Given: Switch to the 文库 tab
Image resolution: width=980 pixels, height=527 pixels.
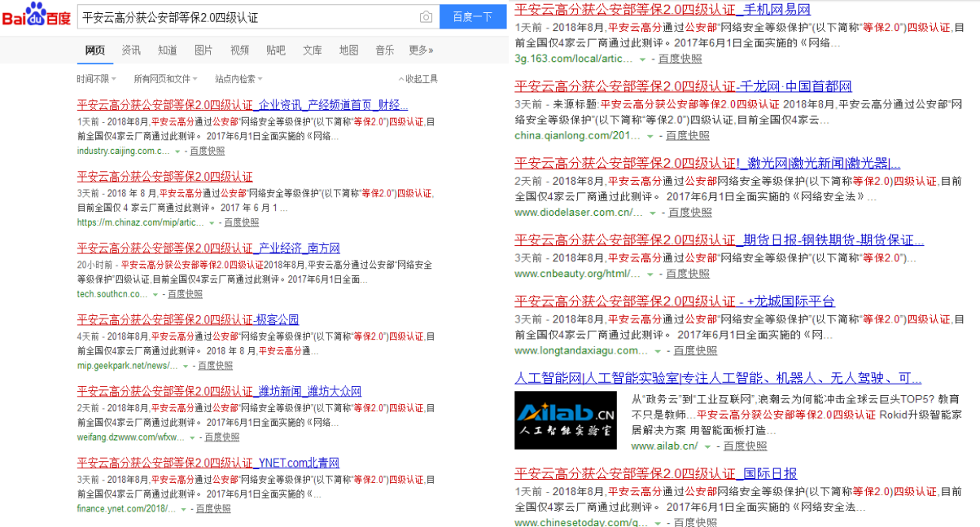Looking at the screenshot, I should click(x=313, y=51).
